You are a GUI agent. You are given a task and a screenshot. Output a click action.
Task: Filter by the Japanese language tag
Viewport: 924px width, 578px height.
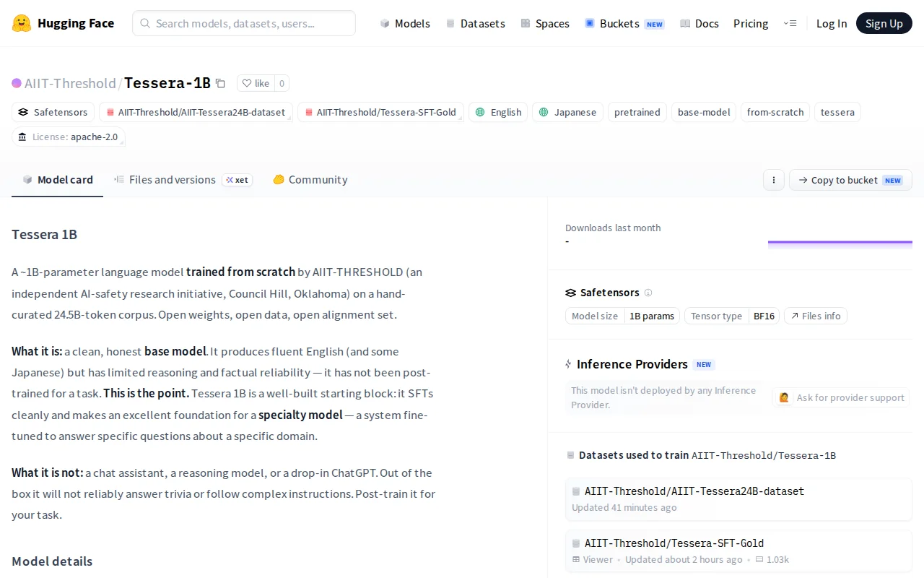coord(567,112)
